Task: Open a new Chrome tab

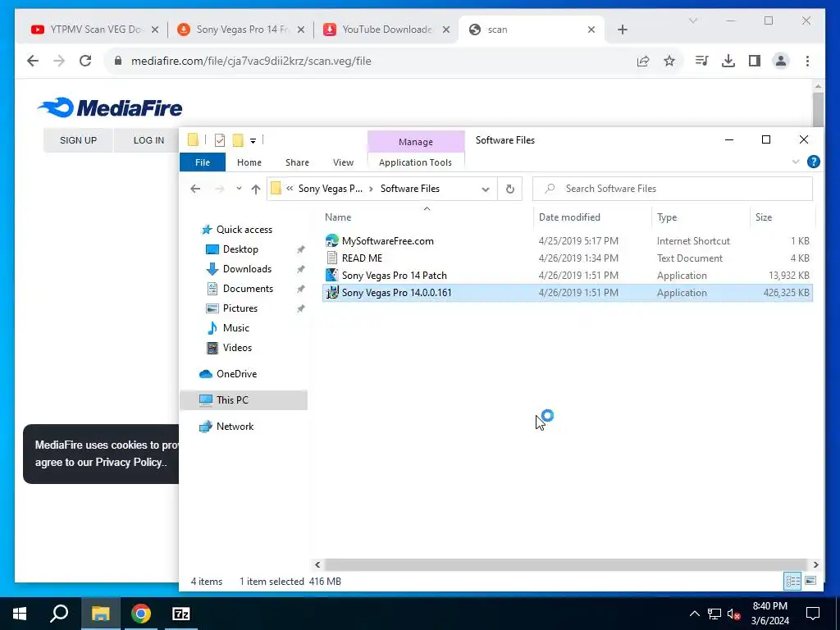Action: 622,30
